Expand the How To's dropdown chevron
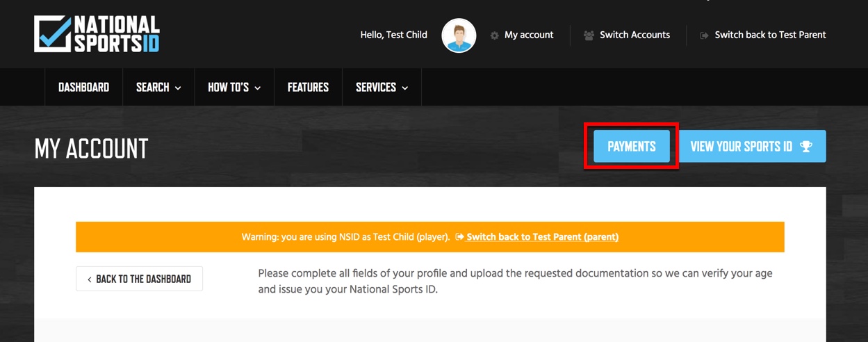This screenshot has width=868, height=342. coord(257,88)
